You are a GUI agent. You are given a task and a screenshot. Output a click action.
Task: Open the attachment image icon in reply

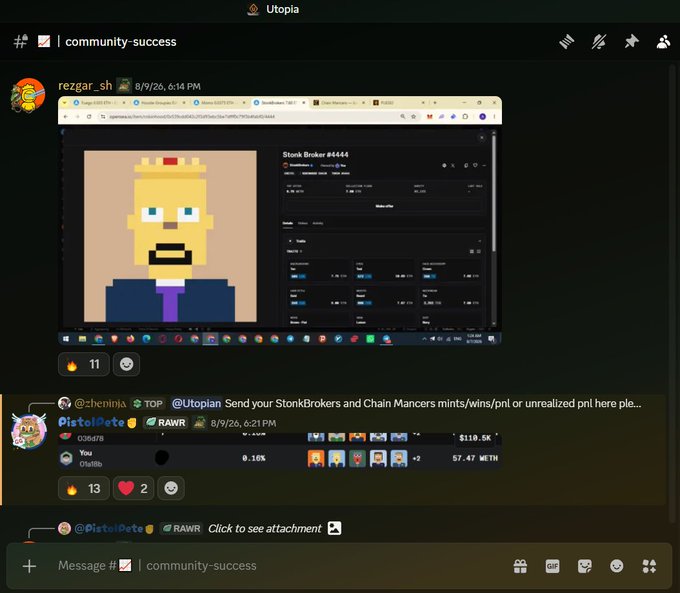334,528
